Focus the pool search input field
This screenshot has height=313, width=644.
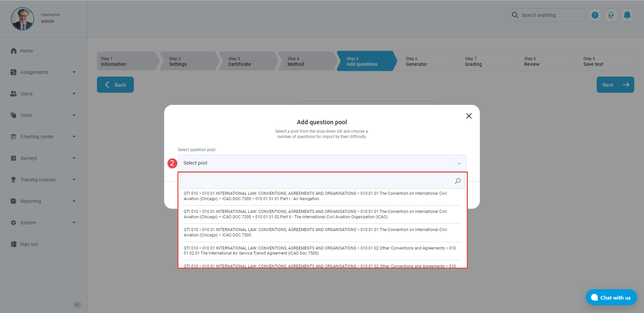322,181
